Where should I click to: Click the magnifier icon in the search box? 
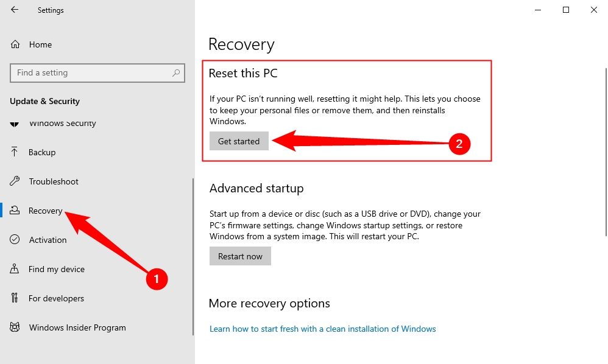point(176,73)
